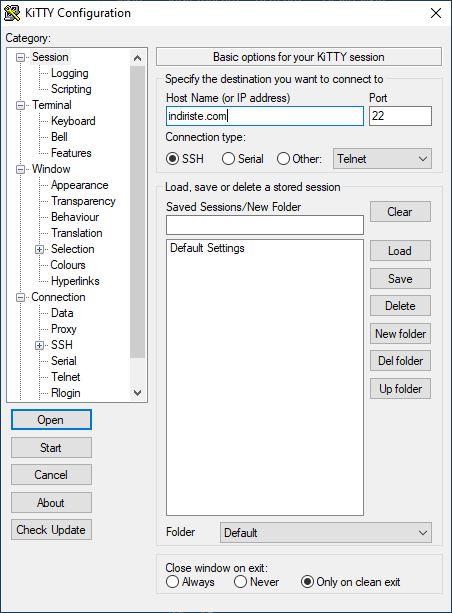The width and height of the screenshot is (452, 613).
Task: Click the KiTTY application icon in title bar
Action: click(x=12, y=13)
